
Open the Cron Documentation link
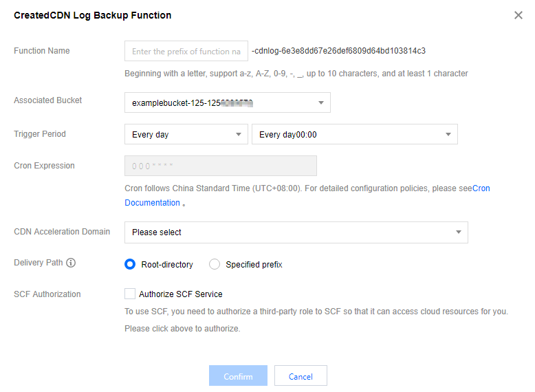[153, 203]
